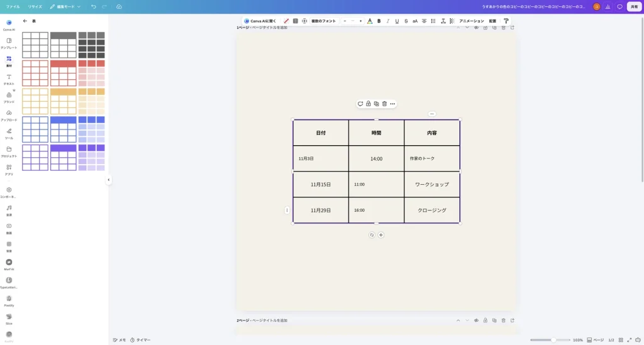644x345 pixels.
Task: Toggle italic formatting
Action: [387, 21]
